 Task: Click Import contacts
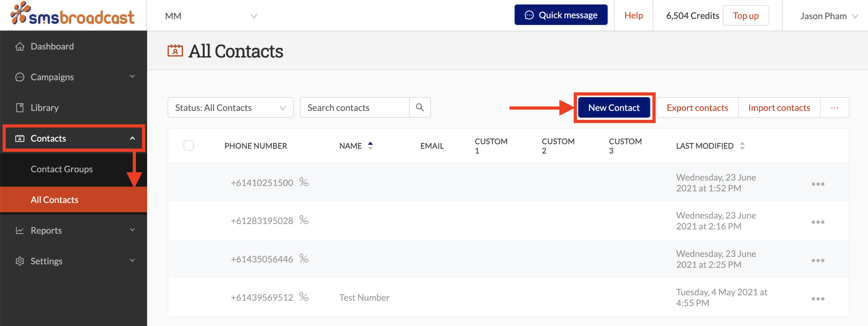[x=779, y=108]
